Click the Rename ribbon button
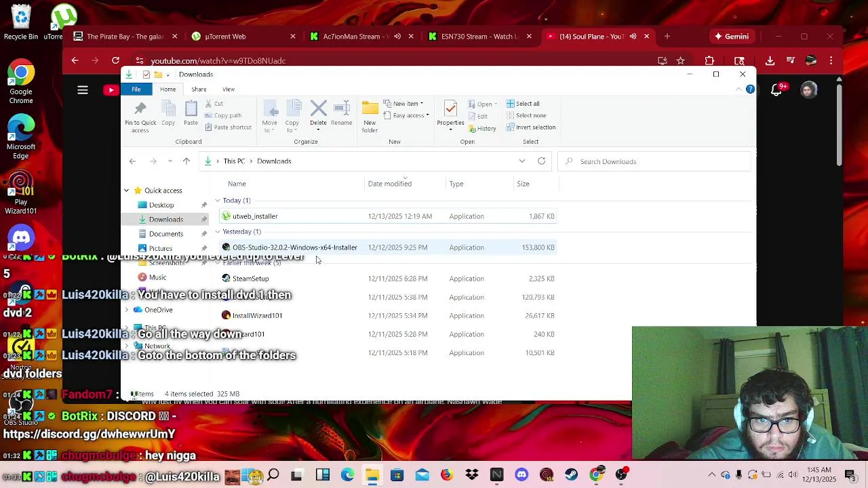Viewport: 868px width, 488px height. [x=342, y=113]
